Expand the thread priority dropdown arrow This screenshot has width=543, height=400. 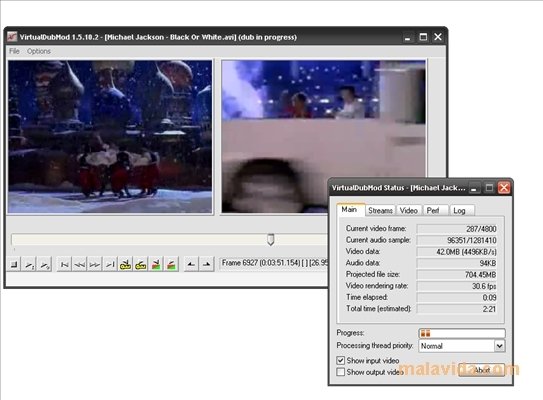(x=499, y=346)
